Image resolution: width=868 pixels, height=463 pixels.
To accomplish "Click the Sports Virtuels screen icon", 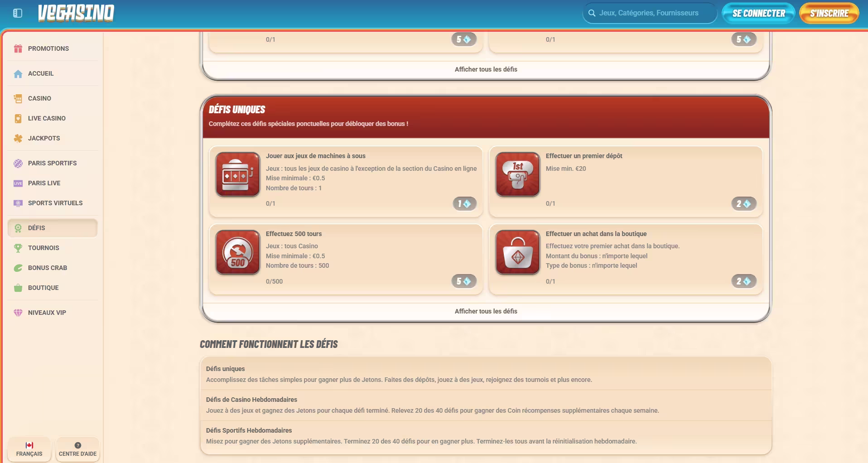I will (18, 203).
